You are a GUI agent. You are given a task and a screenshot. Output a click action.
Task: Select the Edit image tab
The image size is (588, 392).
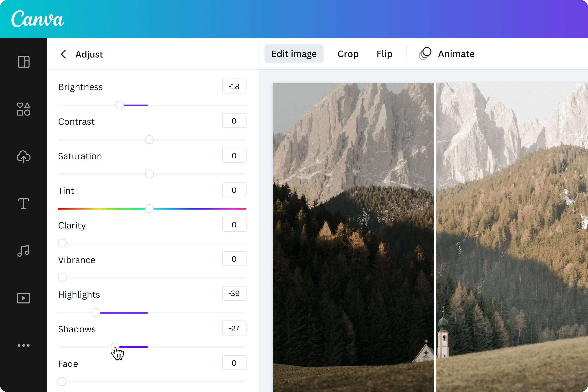click(294, 53)
